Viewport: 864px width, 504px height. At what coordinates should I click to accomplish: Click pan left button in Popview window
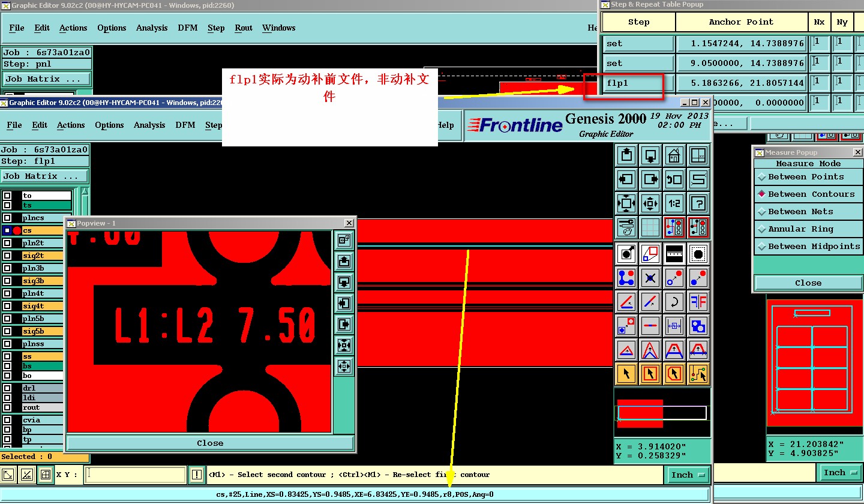pos(344,304)
